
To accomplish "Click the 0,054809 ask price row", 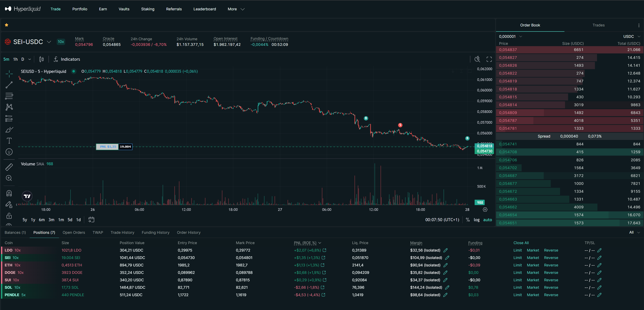I will click(x=508, y=113).
